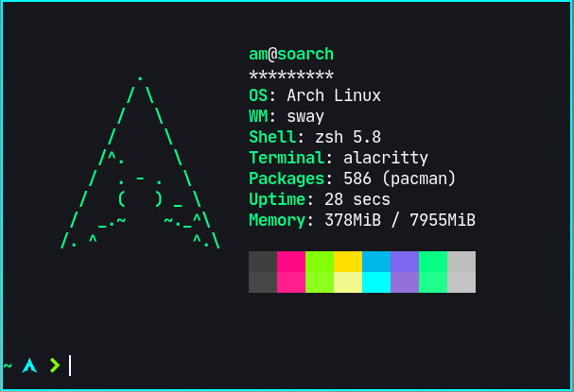Click the ASCII Arch logo art
The image size is (574, 392).
[140, 162]
